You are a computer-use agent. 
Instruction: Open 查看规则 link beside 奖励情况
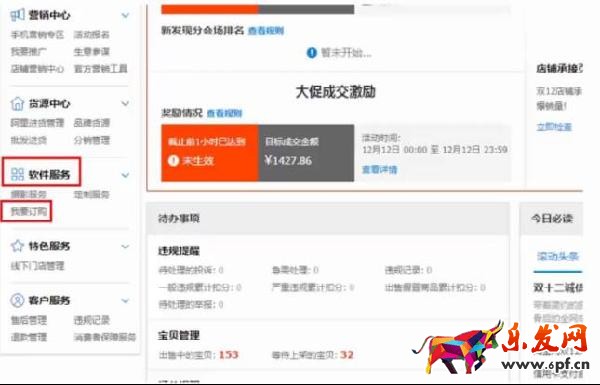click(225, 113)
